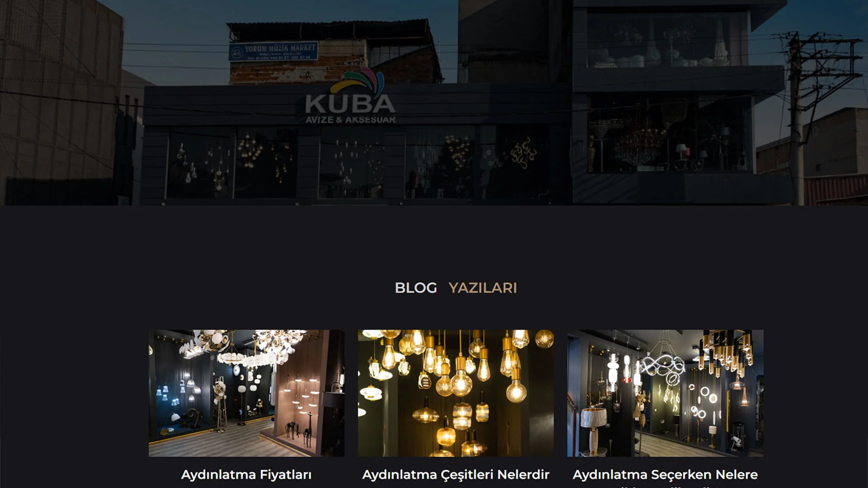Click the Aydınlatma Fiyatları title link
The height and width of the screenshot is (488, 868).
[246, 474]
